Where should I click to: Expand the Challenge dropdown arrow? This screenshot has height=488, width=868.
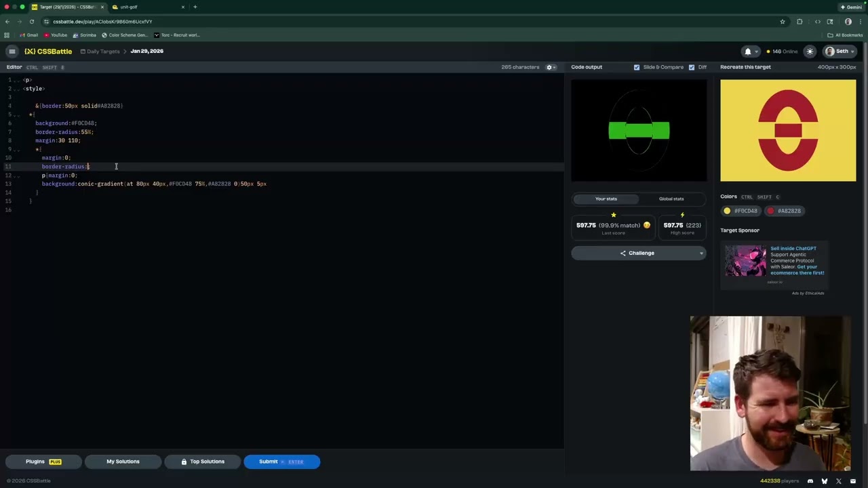[701, 253]
